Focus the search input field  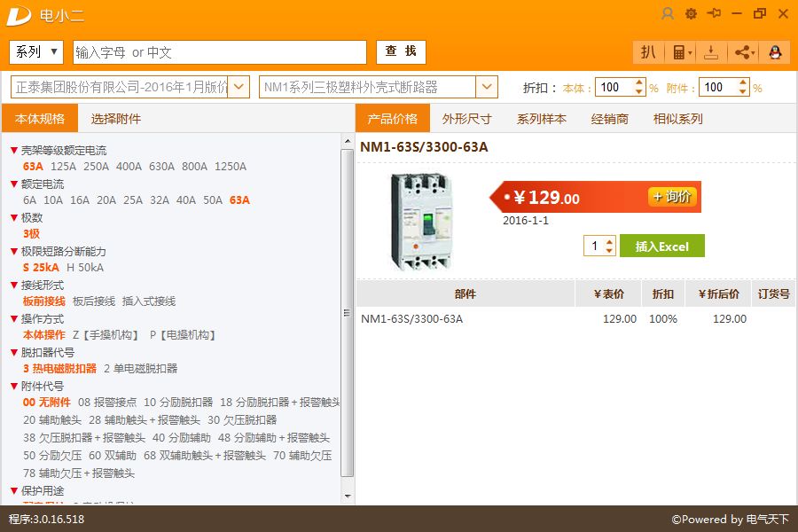(x=220, y=52)
